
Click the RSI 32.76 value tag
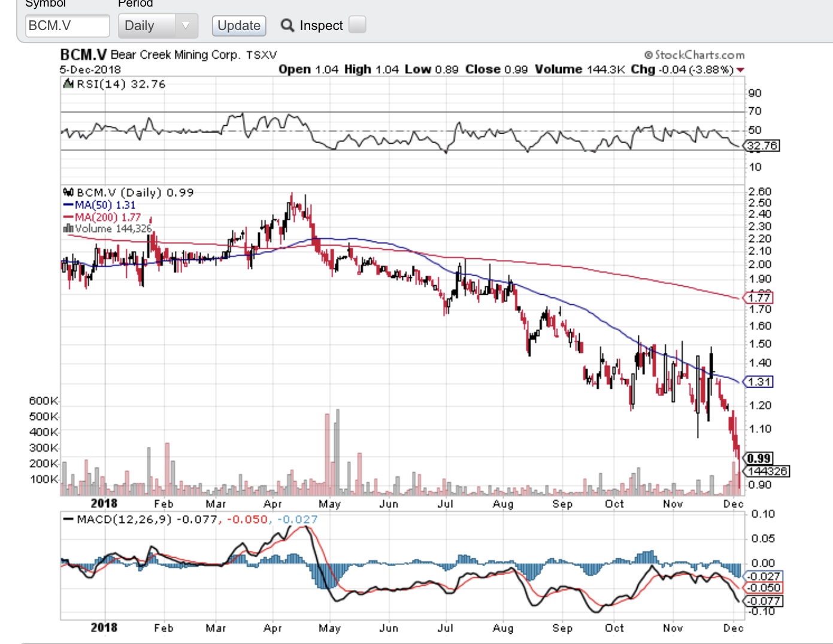pos(762,146)
